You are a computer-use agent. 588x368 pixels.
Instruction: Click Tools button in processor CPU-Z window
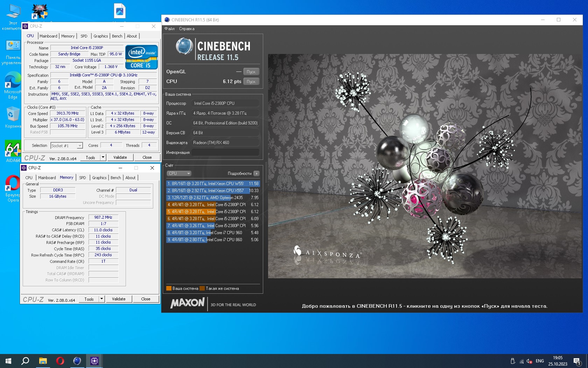pos(91,157)
